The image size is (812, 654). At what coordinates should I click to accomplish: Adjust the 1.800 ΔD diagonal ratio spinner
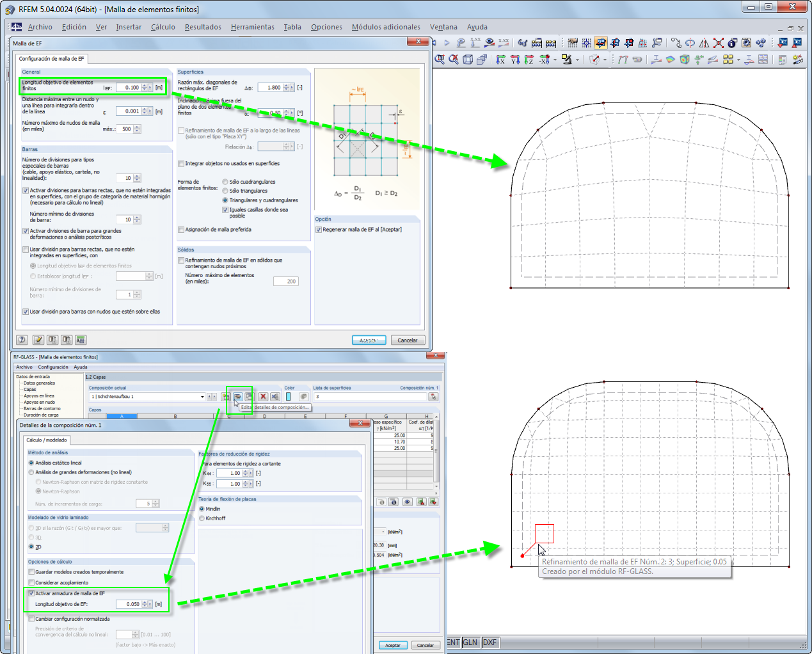286,88
